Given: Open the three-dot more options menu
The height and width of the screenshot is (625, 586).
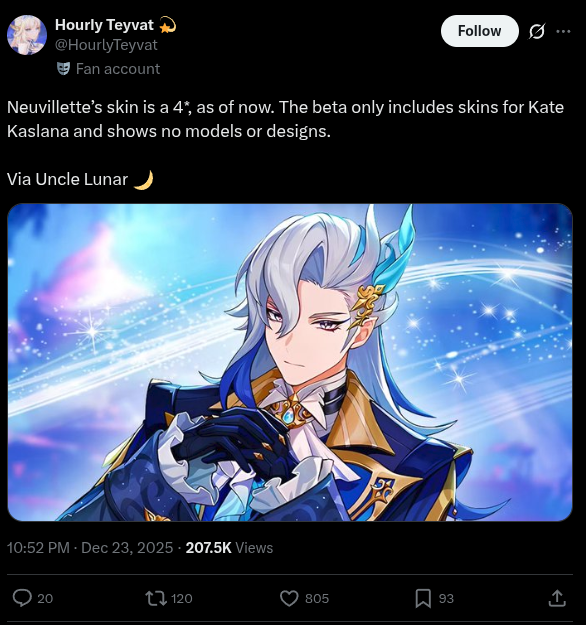Looking at the screenshot, I should (563, 31).
